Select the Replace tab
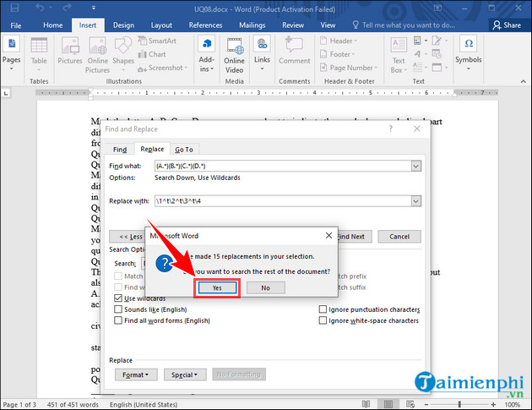The width and height of the screenshot is (532, 410). [x=152, y=149]
